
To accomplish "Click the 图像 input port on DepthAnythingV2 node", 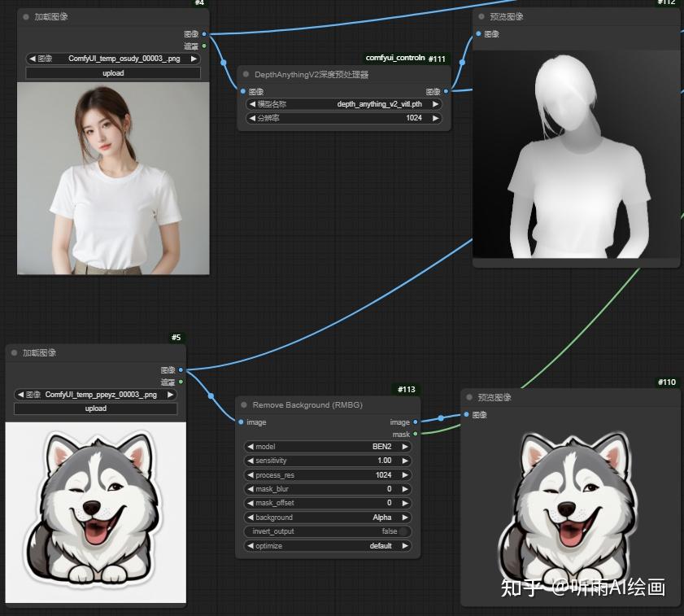I will point(243,92).
